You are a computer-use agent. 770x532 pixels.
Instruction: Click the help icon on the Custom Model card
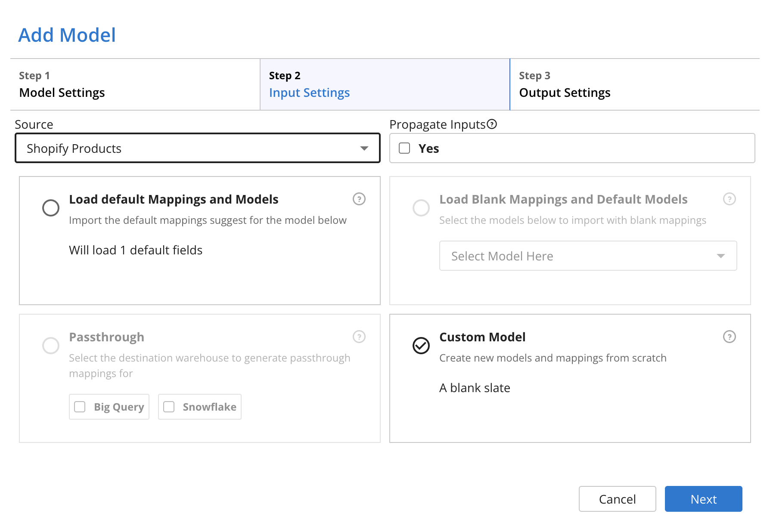730,337
